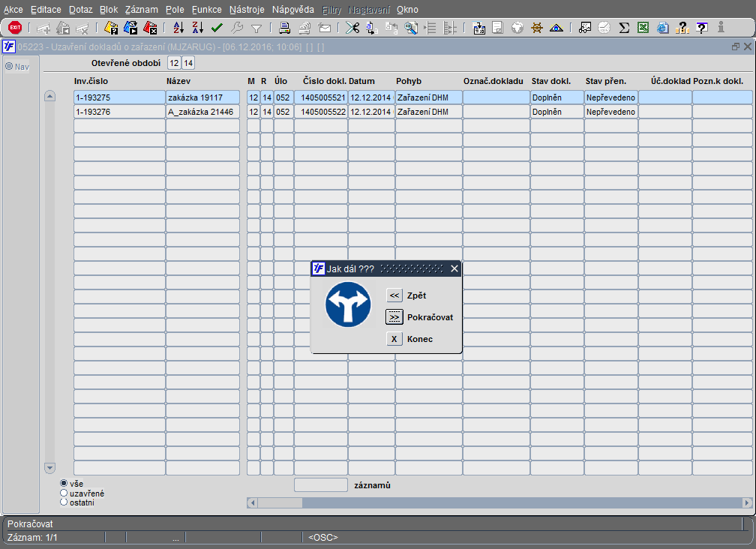Image resolution: width=756 pixels, height=549 pixels.
Task: Click the eye pyramid icon
Action: [556, 28]
